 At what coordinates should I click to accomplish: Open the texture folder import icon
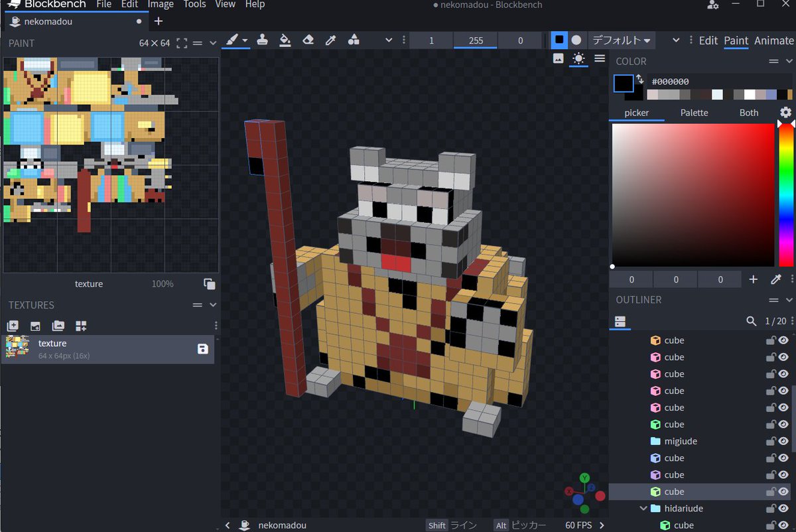coord(58,326)
